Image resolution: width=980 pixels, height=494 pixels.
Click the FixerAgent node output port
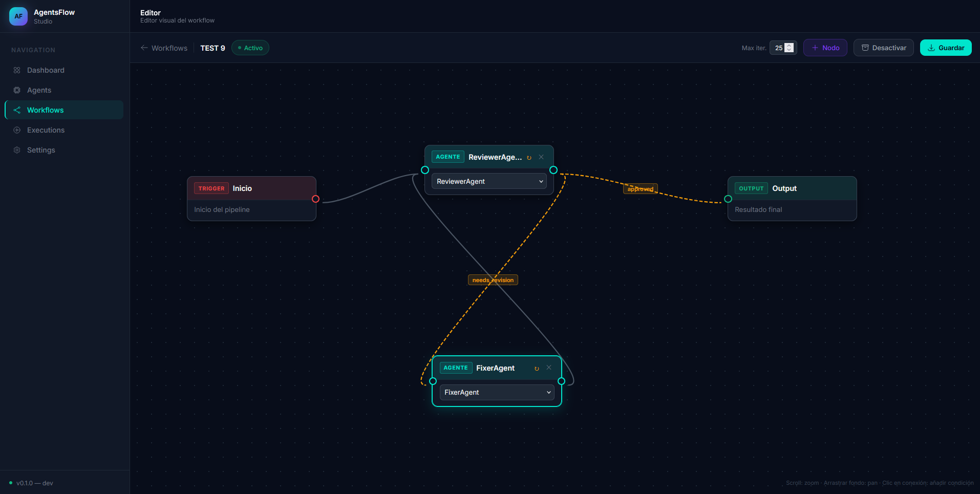click(x=561, y=381)
